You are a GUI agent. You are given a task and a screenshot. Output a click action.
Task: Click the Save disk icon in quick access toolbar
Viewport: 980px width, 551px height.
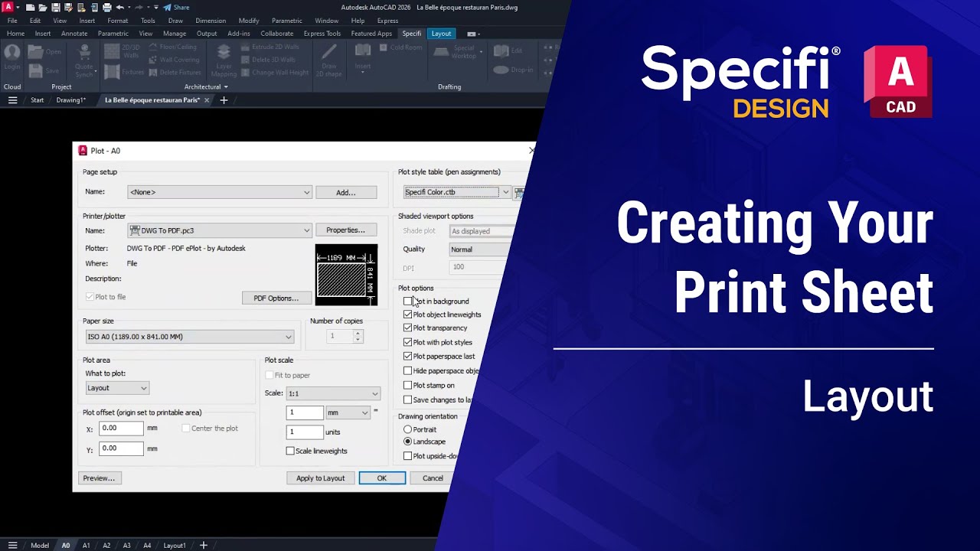56,8
